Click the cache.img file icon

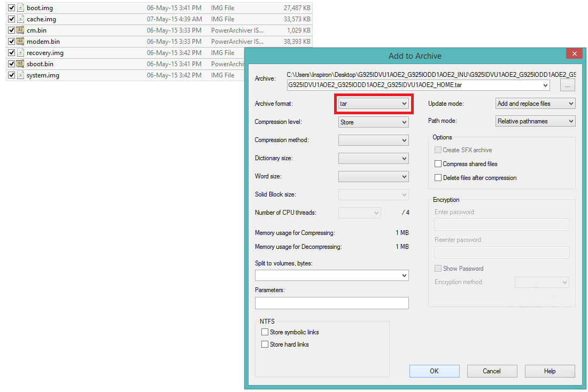[20, 19]
